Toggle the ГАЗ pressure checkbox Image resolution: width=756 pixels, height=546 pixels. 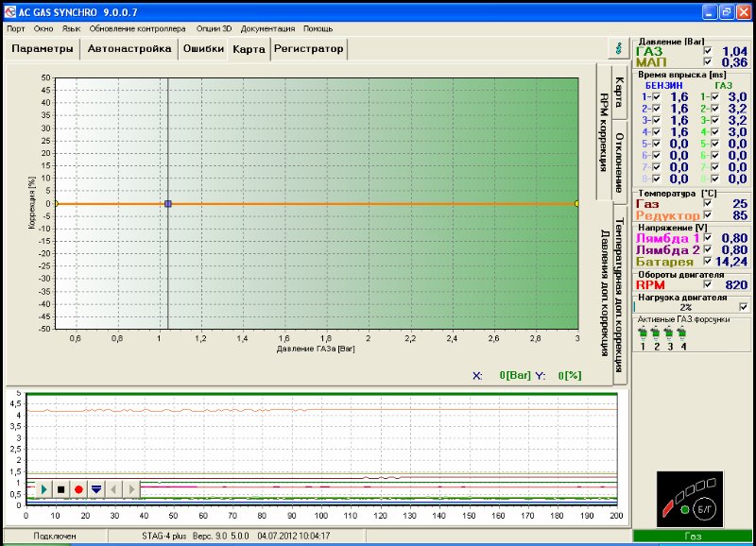[x=706, y=51]
